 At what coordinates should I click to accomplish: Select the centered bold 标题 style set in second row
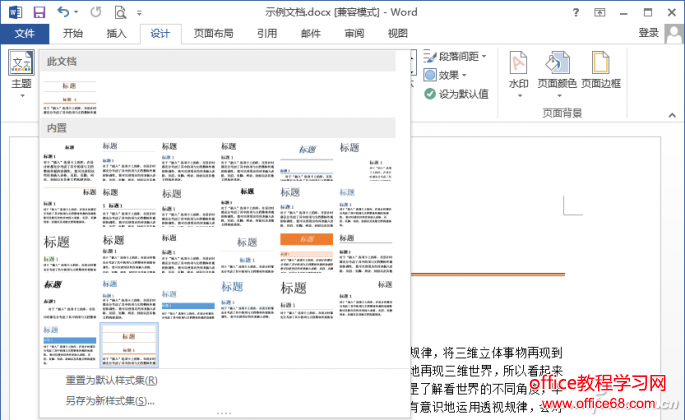(x=247, y=208)
